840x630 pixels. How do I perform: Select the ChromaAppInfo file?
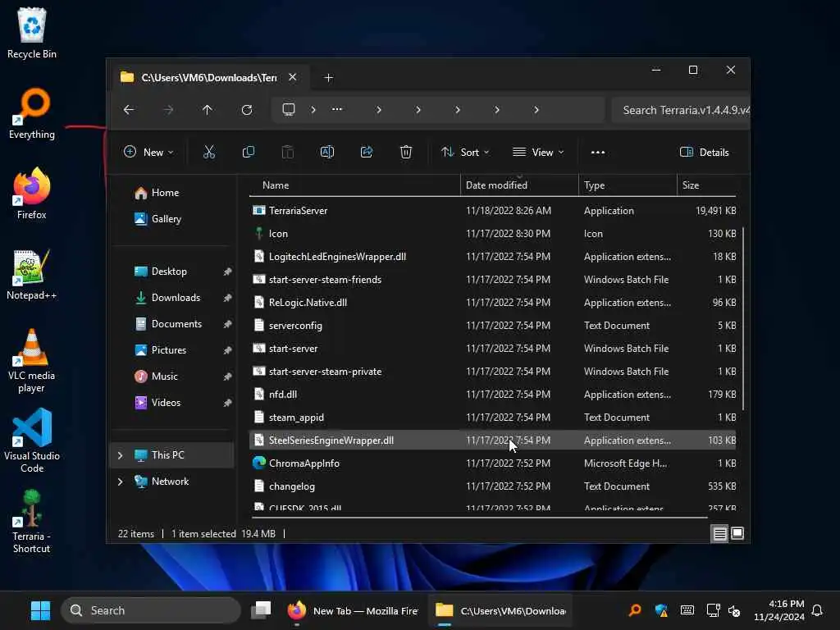[492, 463]
